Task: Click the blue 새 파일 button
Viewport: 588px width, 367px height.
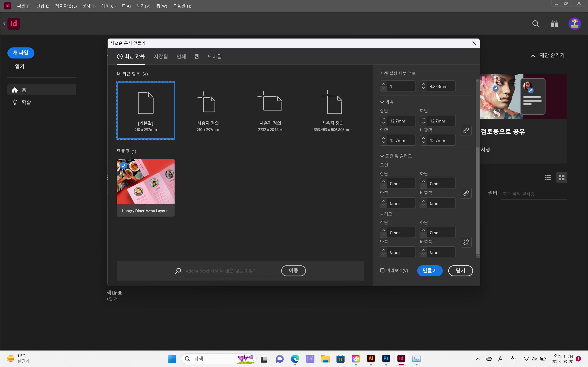Action: click(21, 53)
